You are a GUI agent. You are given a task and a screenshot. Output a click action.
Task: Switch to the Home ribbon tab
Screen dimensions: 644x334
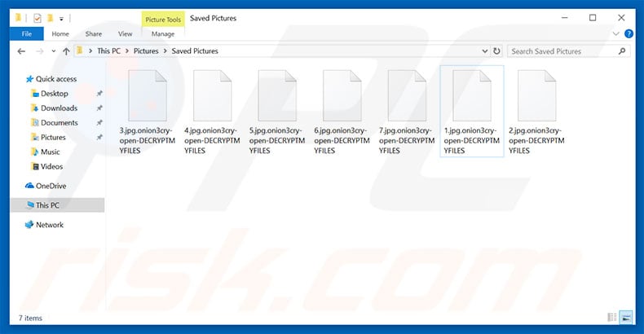(60, 34)
